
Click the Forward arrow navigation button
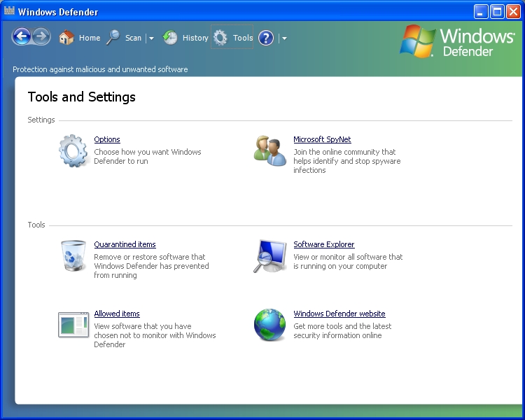(x=41, y=37)
